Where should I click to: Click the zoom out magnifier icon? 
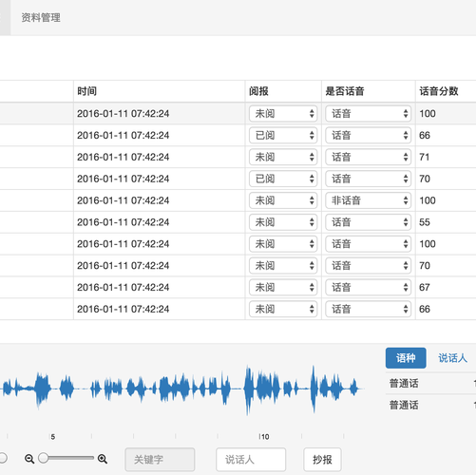[x=29, y=459]
